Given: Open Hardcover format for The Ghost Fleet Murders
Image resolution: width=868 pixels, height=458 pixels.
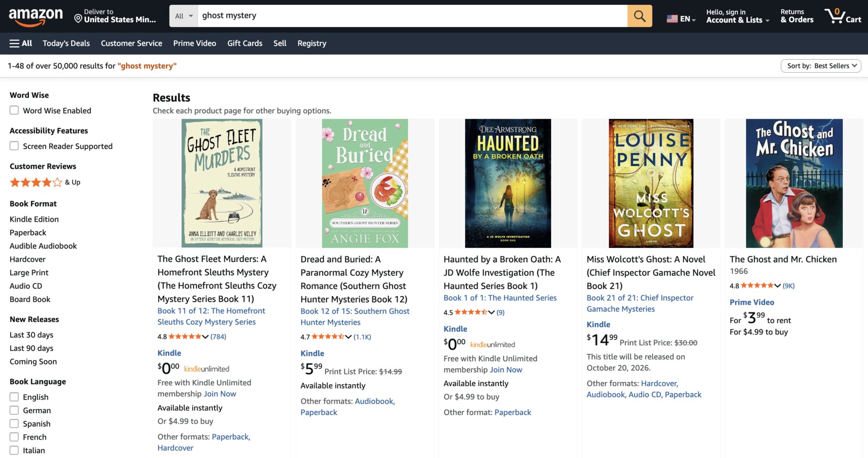Looking at the screenshot, I should [176, 448].
